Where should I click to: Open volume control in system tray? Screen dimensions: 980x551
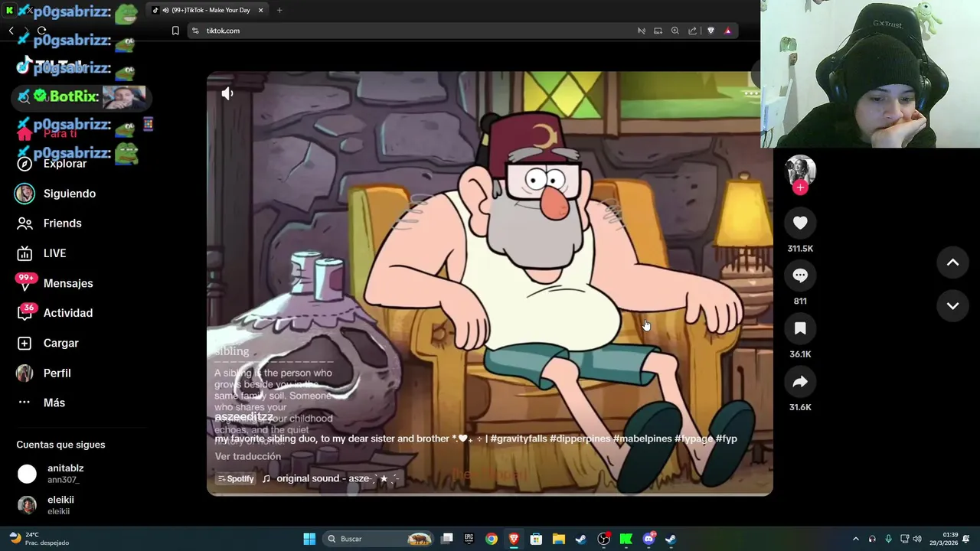point(917,539)
